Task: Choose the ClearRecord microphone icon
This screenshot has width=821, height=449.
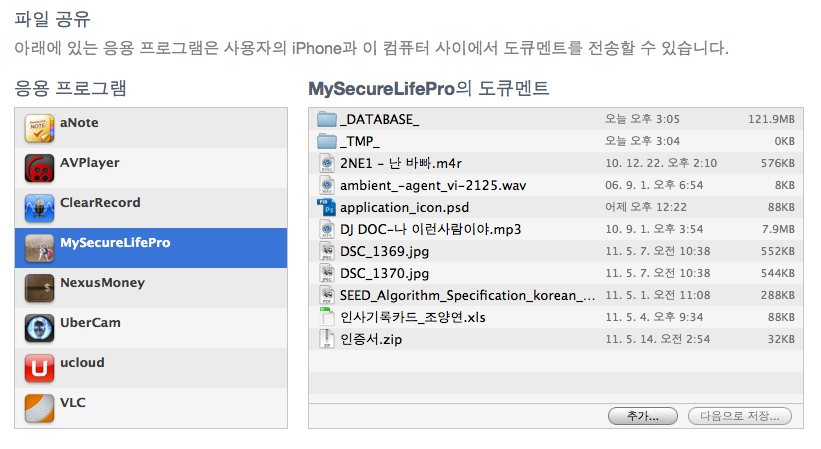Action: pyautogui.click(x=39, y=208)
